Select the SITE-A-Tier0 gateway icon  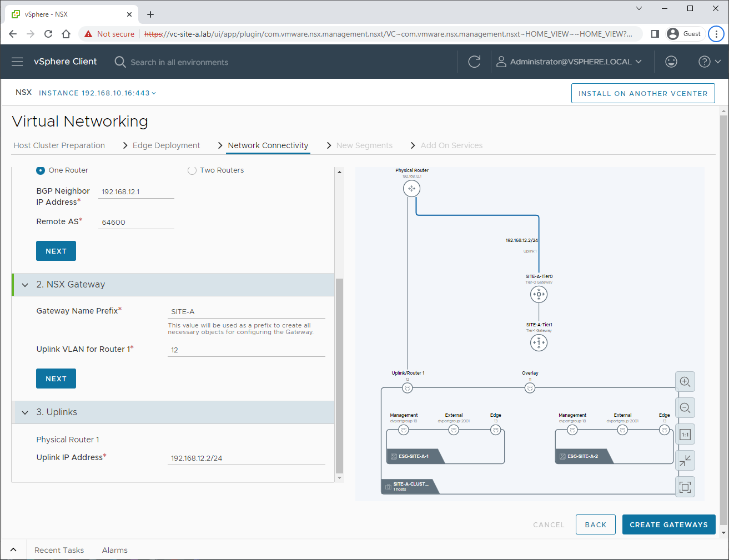[539, 295]
